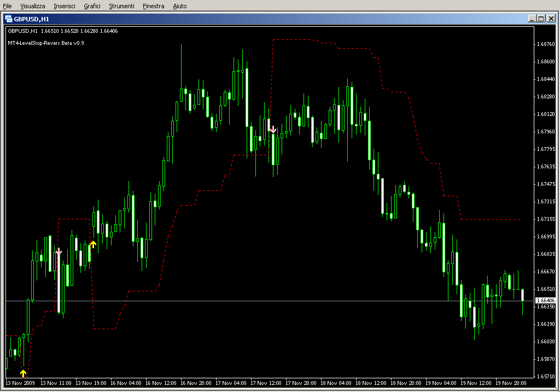560x392 pixels.
Task: Open the File menu
Action: [7, 6]
